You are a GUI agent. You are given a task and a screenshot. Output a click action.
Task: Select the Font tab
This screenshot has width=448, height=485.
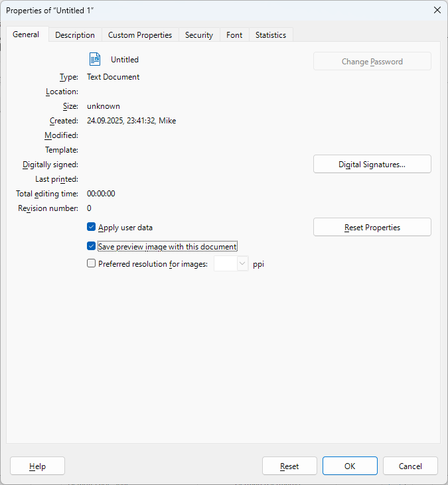coord(234,35)
